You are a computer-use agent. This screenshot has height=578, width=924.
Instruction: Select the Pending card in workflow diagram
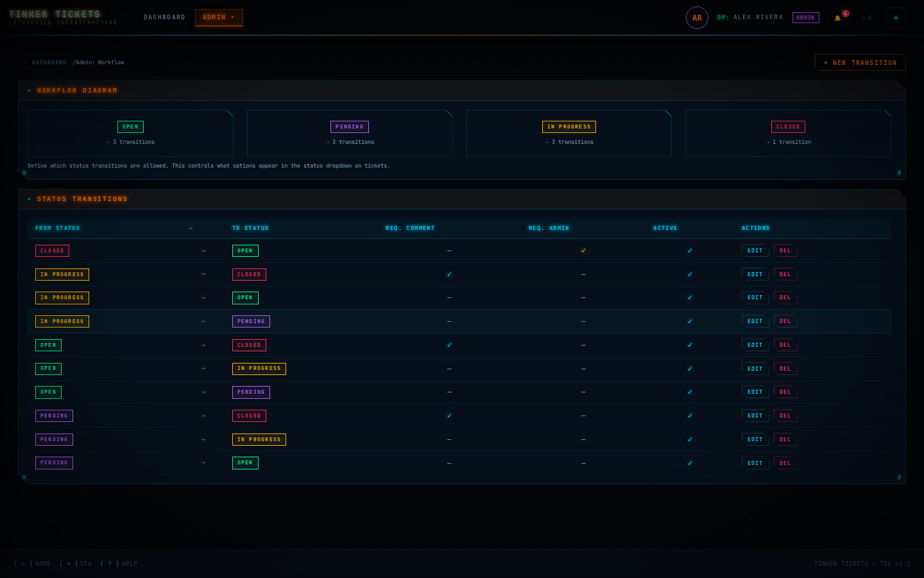coord(350,133)
